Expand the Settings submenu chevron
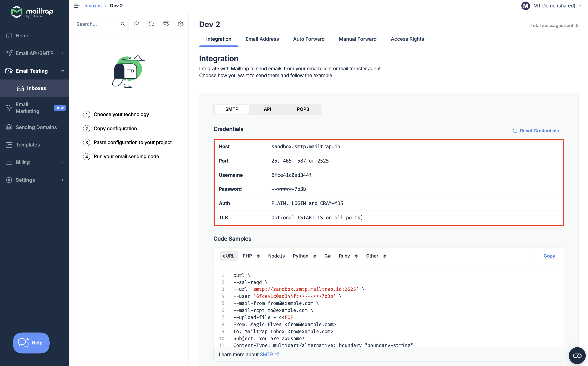Viewport: 588px width, 366px height. [x=63, y=180]
